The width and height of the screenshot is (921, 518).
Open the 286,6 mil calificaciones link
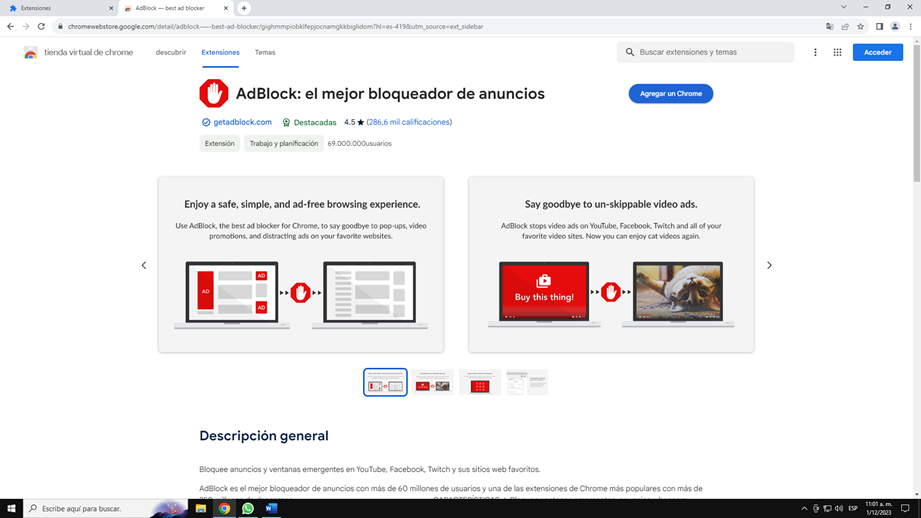pyautogui.click(x=409, y=122)
